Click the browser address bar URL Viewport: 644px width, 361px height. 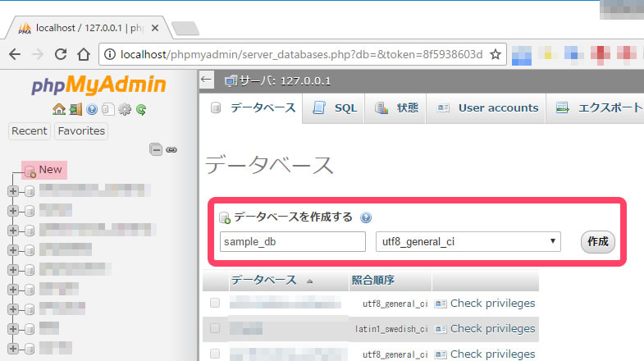pyautogui.click(x=301, y=54)
